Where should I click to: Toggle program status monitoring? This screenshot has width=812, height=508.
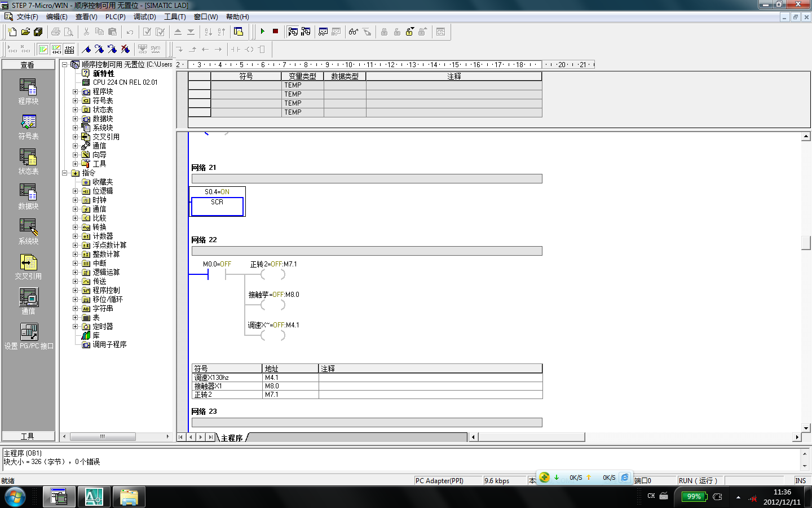[293, 32]
